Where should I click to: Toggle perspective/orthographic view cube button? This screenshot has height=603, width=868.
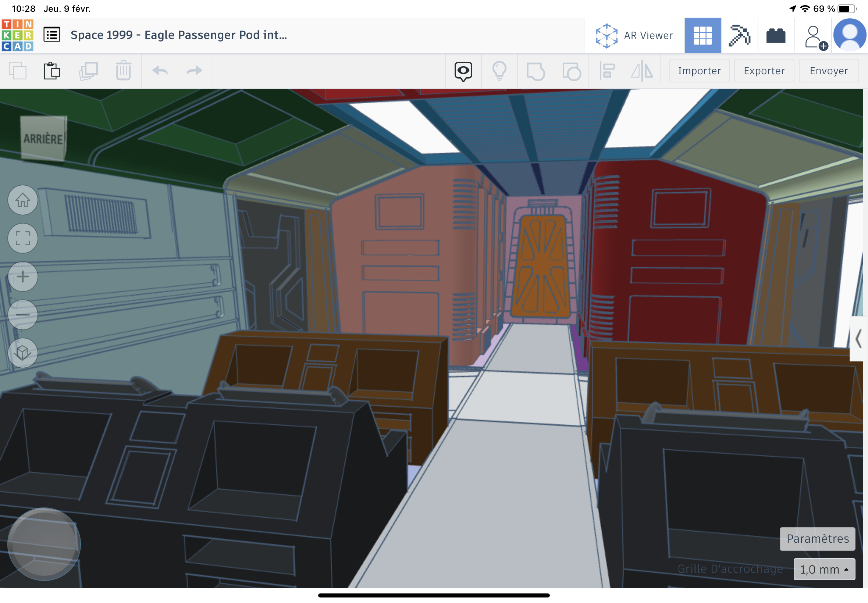23,353
